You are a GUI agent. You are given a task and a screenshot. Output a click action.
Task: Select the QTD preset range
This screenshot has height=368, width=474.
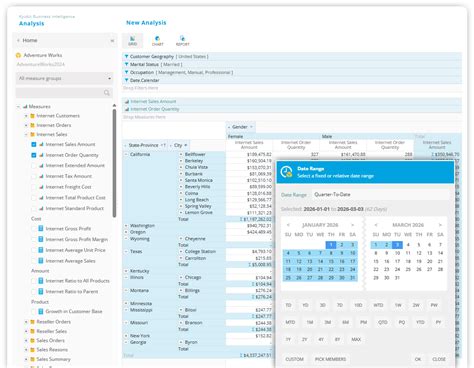coord(383,322)
